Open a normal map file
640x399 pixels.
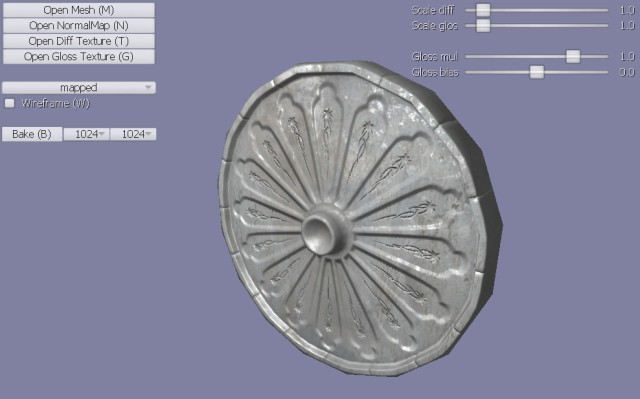tap(79, 25)
